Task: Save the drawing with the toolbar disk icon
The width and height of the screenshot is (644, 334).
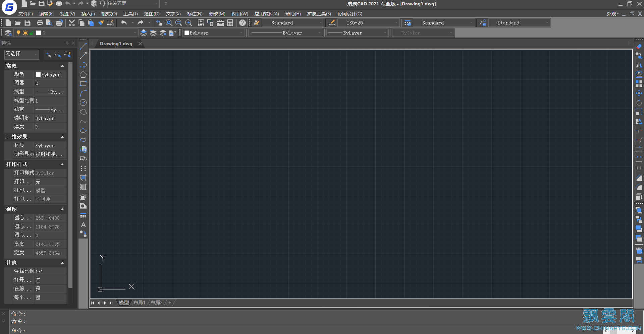Action: click(x=28, y=23)
